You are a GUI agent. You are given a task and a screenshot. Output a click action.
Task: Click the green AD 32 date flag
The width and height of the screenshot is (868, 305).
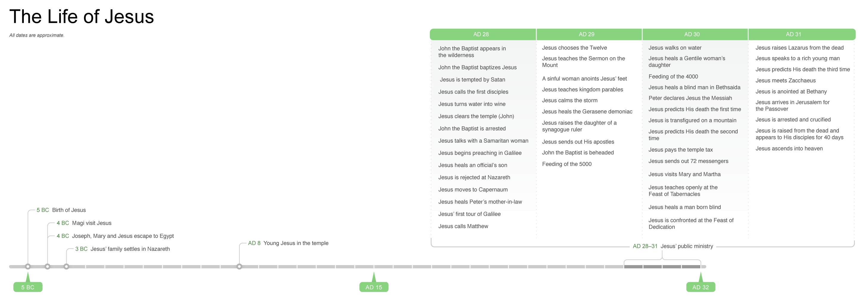point(701,287)
